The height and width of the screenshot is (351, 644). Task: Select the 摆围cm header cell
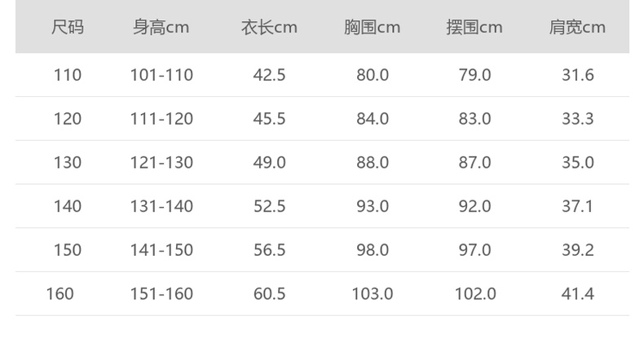coord(474,28)
